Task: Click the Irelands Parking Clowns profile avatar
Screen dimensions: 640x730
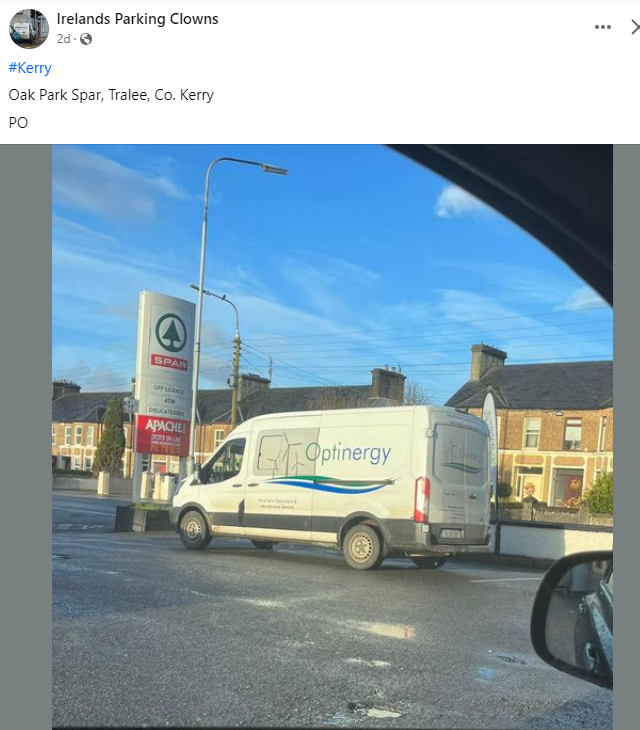Action: click(29, 29)
